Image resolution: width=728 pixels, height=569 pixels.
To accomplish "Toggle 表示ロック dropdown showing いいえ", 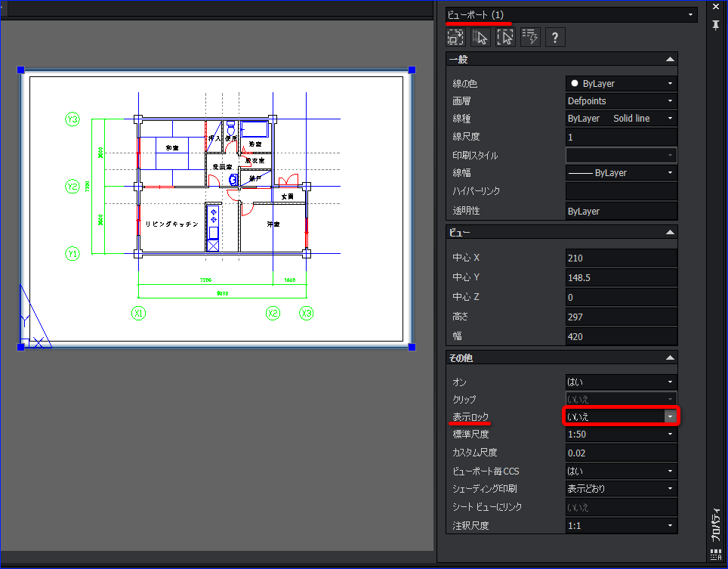I will [622, 416].
